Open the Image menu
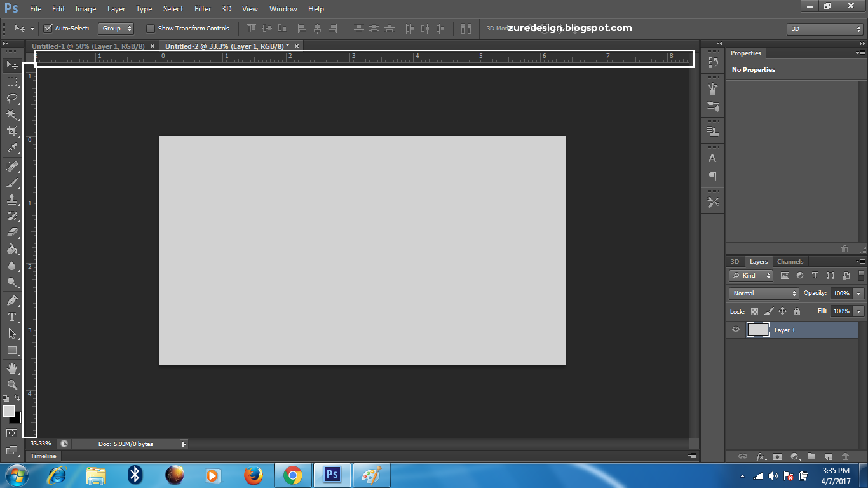 tap(86, 9)
